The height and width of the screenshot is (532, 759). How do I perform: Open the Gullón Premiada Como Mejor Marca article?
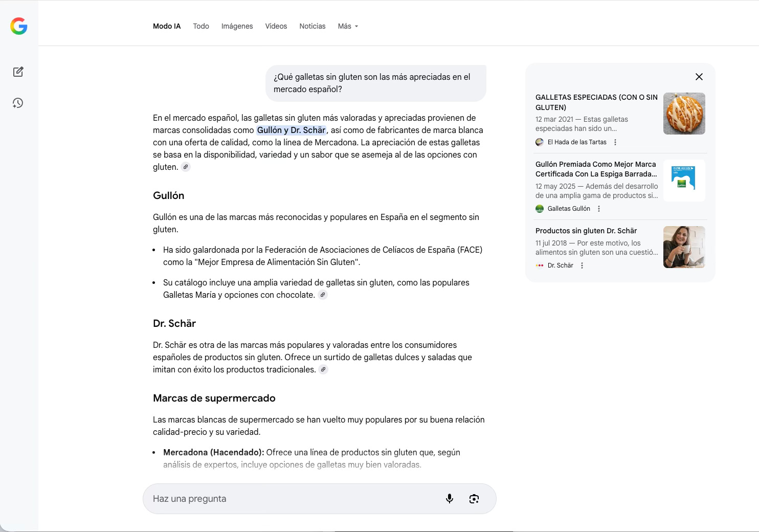coord(596,169)
